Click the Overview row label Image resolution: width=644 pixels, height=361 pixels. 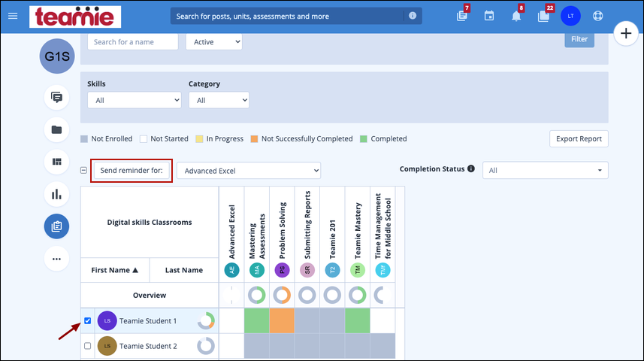click(150, 296)
